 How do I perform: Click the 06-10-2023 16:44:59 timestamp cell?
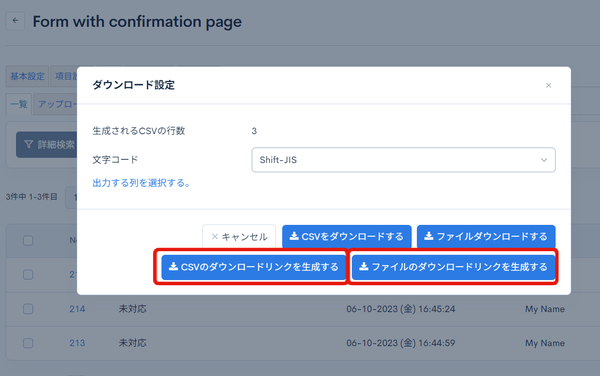coord(401,343)
